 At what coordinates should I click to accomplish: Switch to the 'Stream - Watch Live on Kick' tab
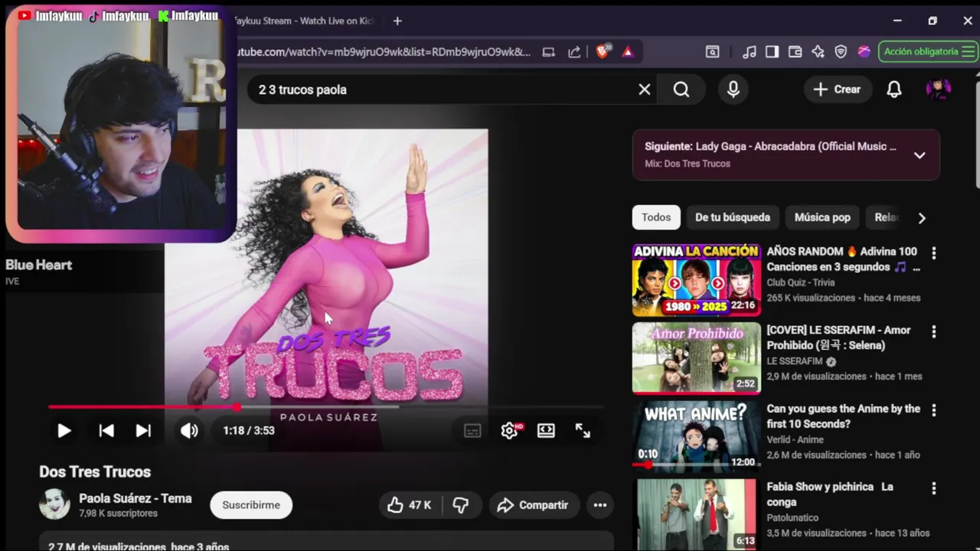point(305,21)
